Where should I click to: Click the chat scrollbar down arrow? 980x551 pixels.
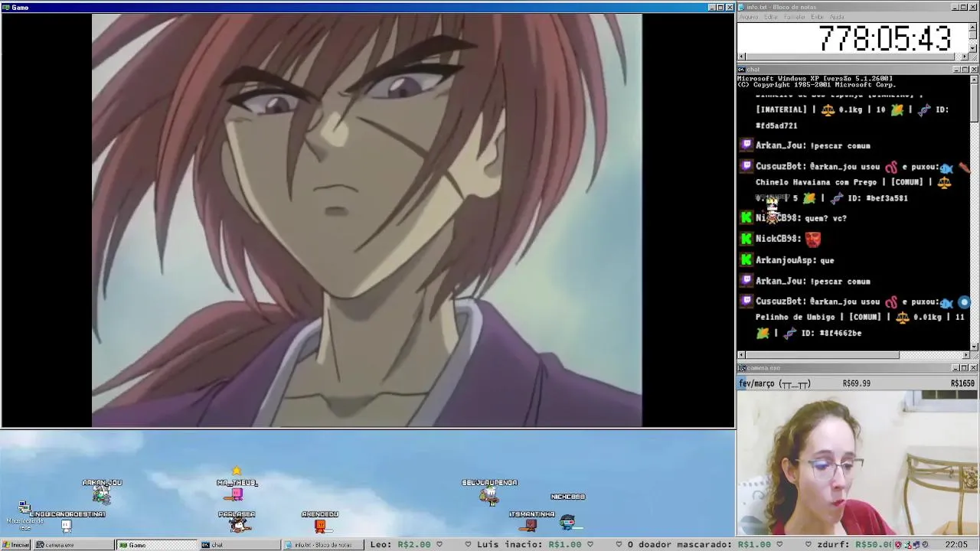(974, 346)
